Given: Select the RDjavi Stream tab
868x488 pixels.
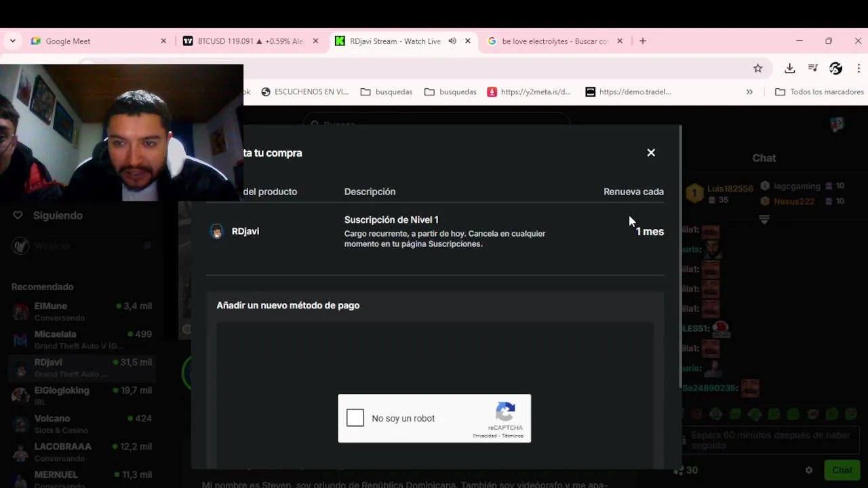Looking at the screenshot, I should (403, 41).
